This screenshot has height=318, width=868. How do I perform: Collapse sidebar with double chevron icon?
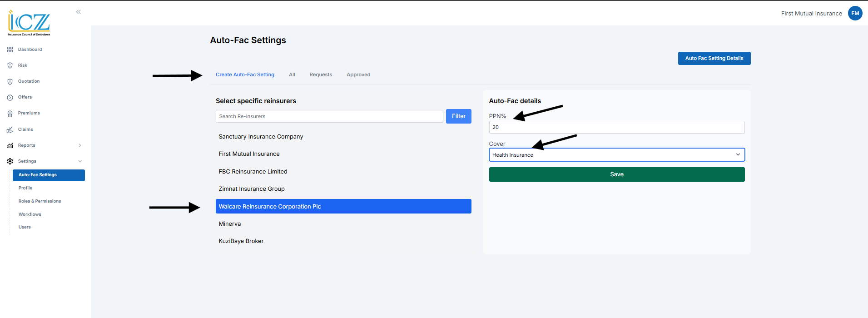click(79, 12)
